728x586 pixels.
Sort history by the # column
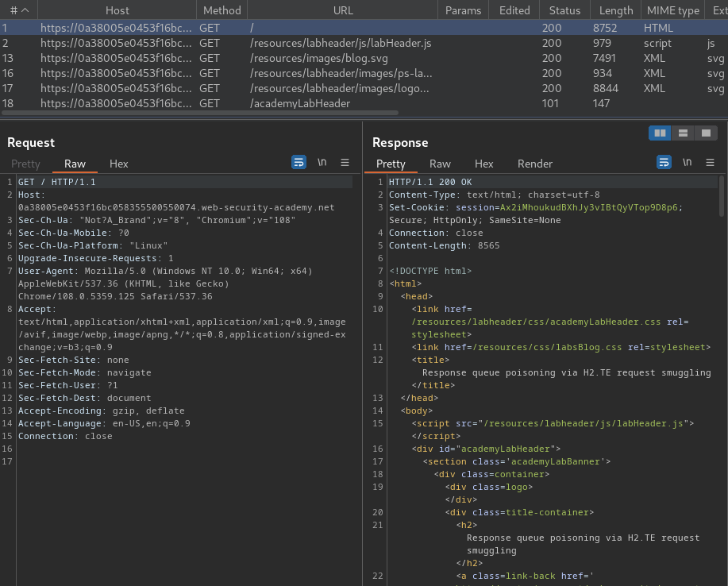(x=19, y=10)
